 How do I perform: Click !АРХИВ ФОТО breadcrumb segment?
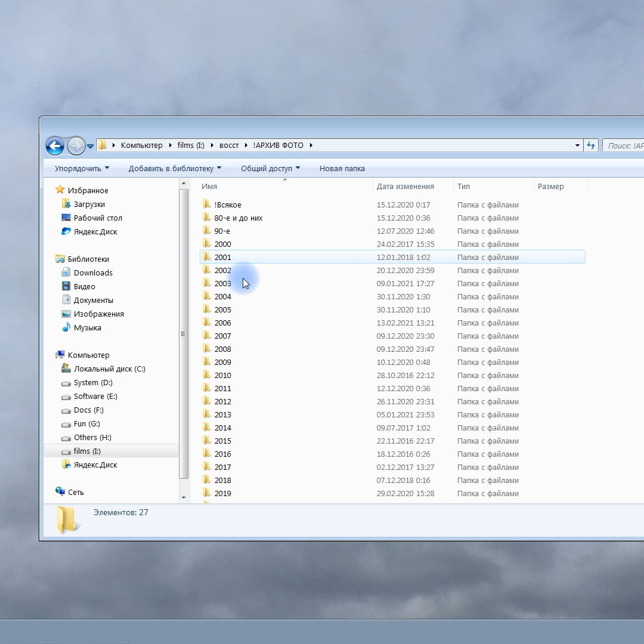[278, 145]
